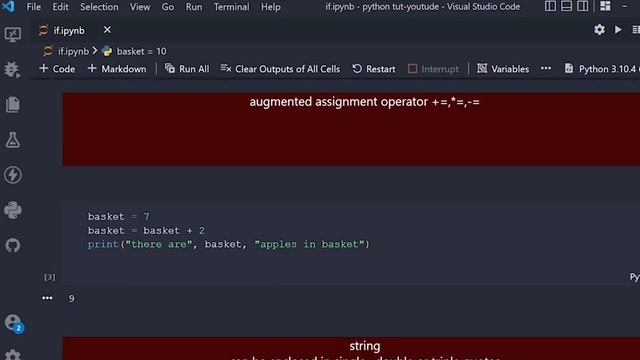Open the Testing flask view
This screenshot has height=360, width=640.
click(x=13, y=140)
